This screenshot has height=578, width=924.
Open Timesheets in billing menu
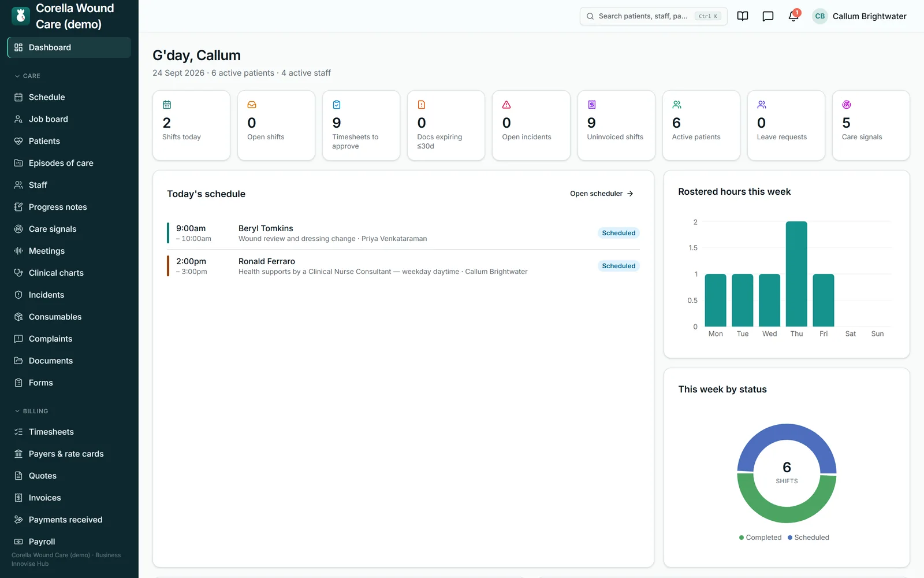[69, 432]
